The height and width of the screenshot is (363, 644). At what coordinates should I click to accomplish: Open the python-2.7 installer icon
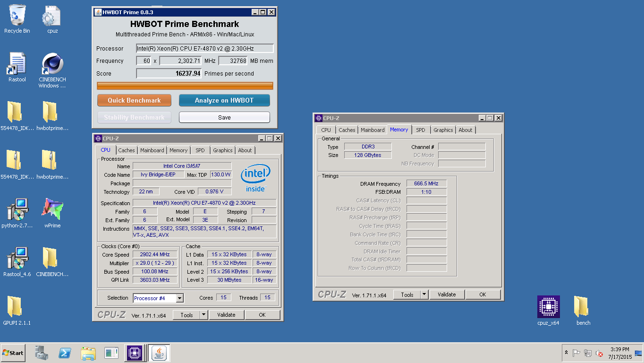[x=17, y=214]
